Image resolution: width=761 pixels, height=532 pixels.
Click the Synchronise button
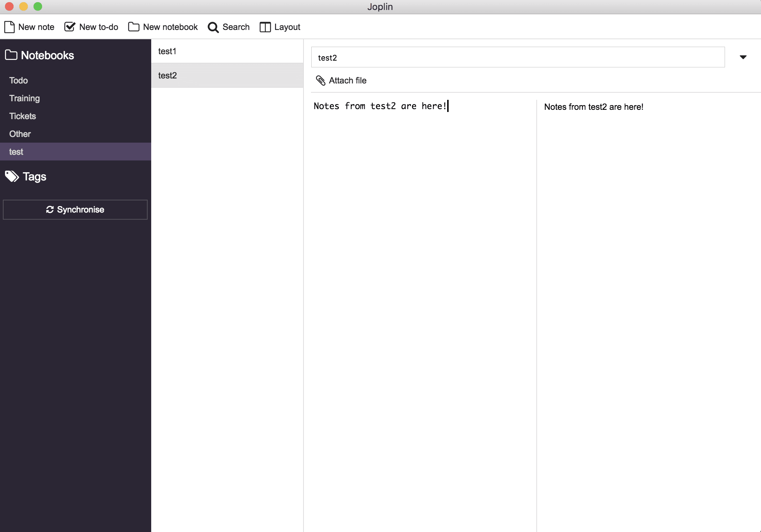click(x=75, y=209)
